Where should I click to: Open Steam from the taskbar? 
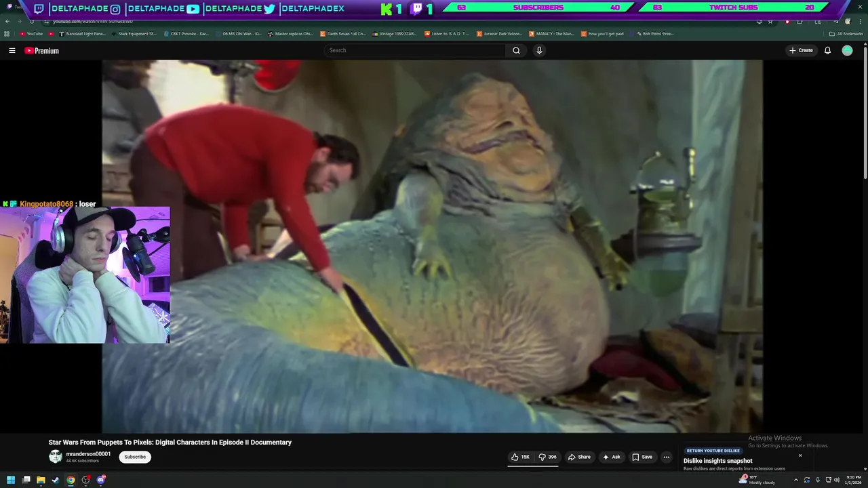tap(56, 480)
